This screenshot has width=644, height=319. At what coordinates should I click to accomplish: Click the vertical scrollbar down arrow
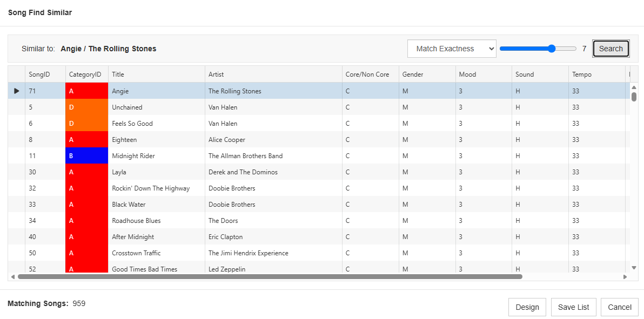[634, 268]
